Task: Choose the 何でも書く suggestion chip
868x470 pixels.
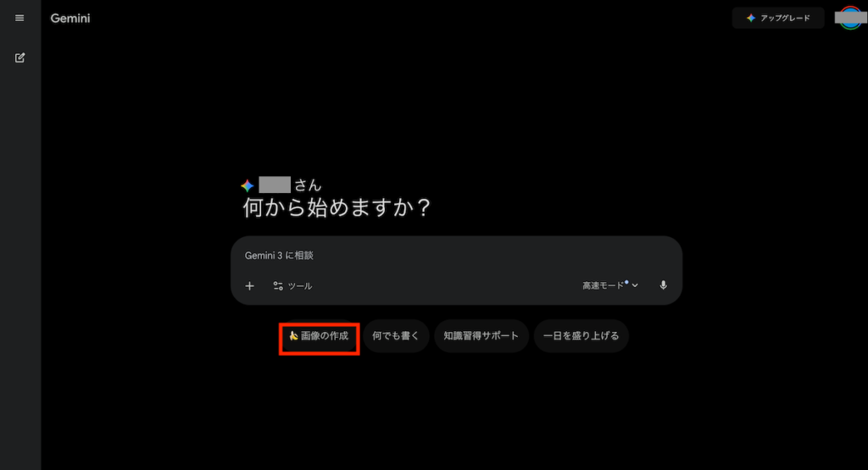Action: point(396,335)
